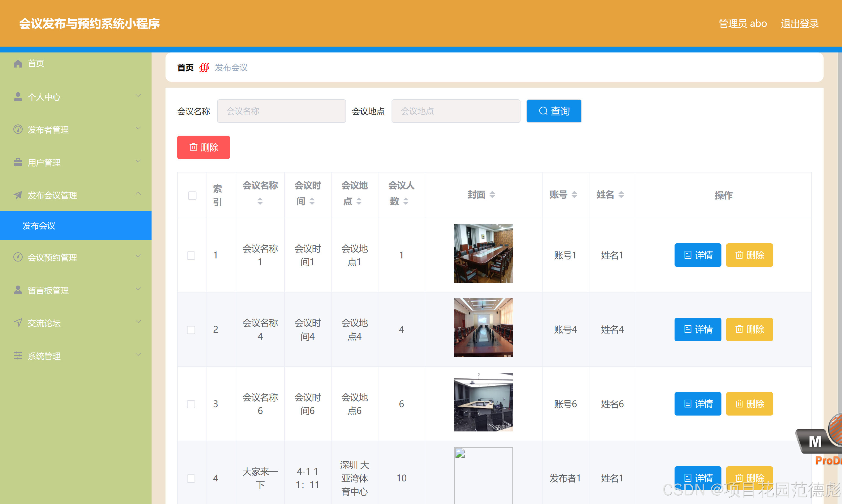Open the 发布会议 sidebar menu item
This screenshot has height=504, width=842.
pyautogui.click(x=39, y=225)
